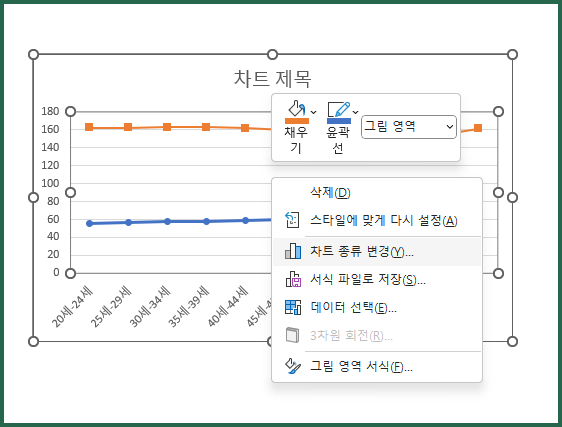Click the blue outline color bar

[x=339, y=121]
